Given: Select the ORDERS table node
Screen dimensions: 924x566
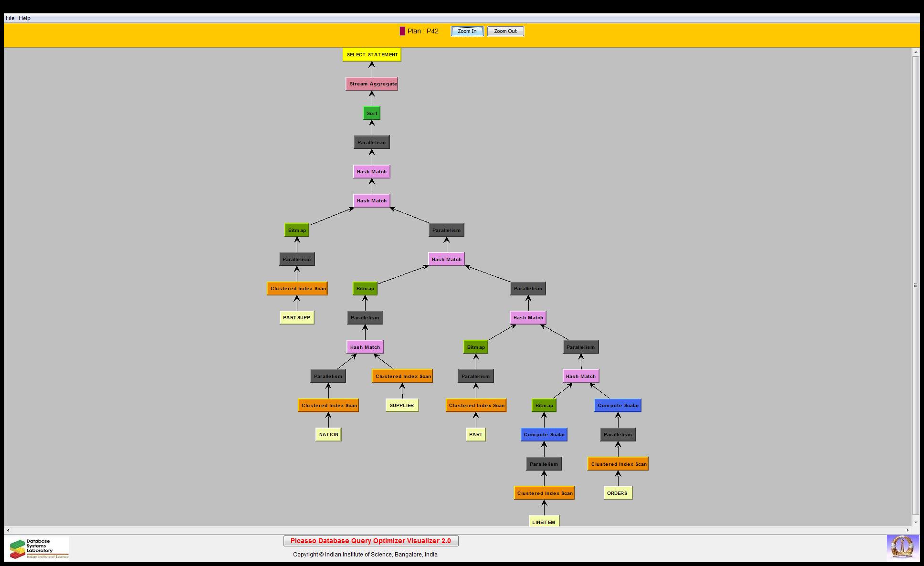Looking at the screenshot, I should (618, 493).
